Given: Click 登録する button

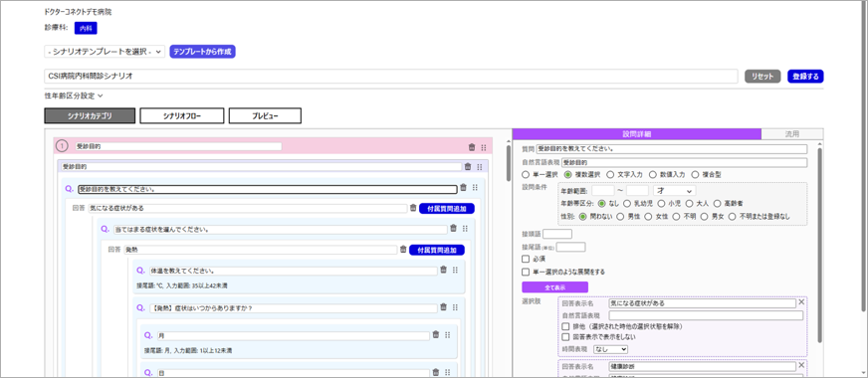Looking at the screenshot, I should pos(805,77).
